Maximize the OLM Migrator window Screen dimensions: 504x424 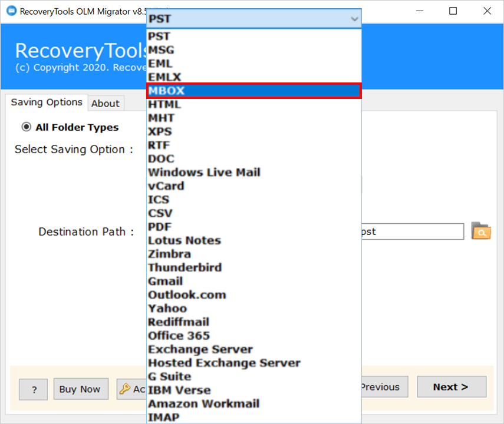click(x=453, y=11)
